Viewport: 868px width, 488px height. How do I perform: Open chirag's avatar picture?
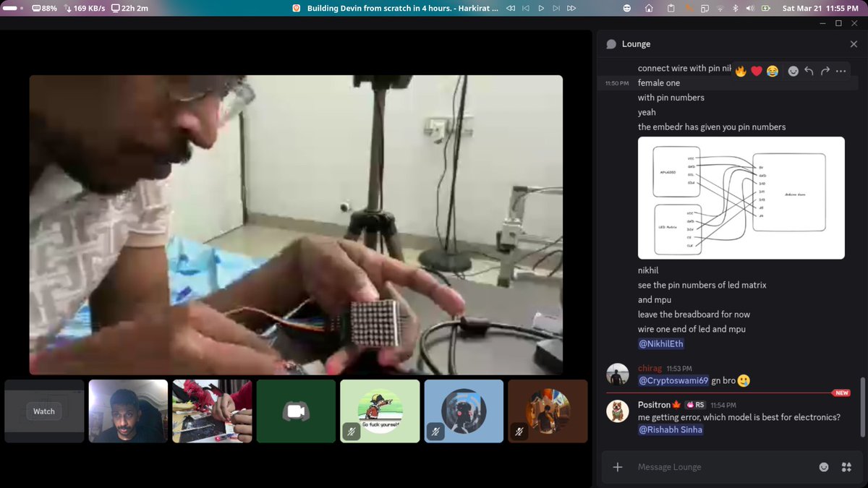pos(617,374)
